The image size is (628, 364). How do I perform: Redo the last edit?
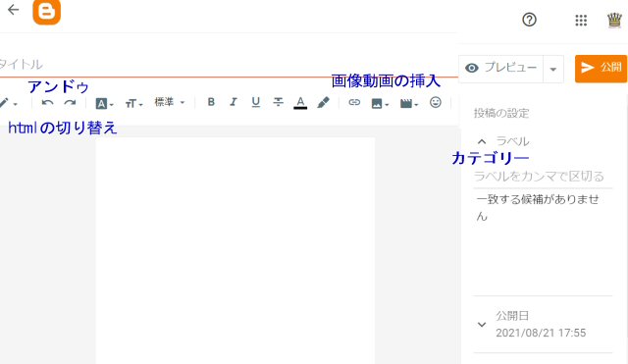pos(70,103)
